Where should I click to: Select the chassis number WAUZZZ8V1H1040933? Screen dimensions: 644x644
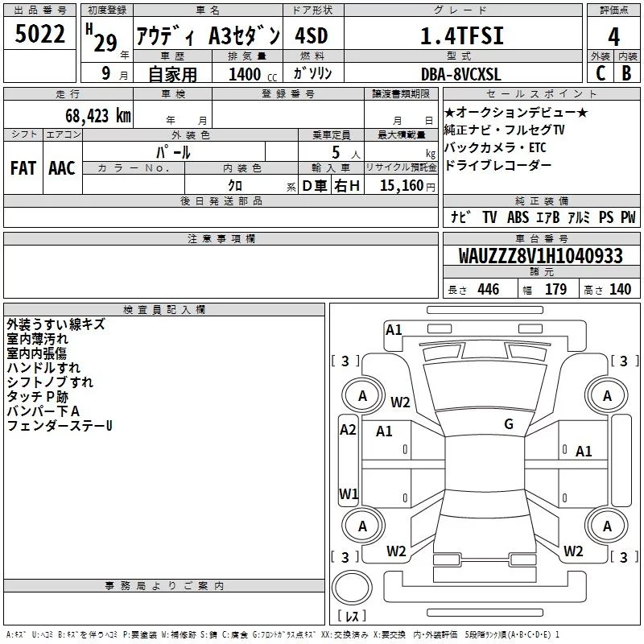[x=541, y=256]
